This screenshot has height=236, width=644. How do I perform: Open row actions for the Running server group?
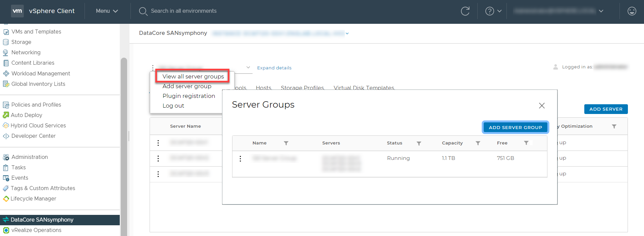[x=240, y=159]
